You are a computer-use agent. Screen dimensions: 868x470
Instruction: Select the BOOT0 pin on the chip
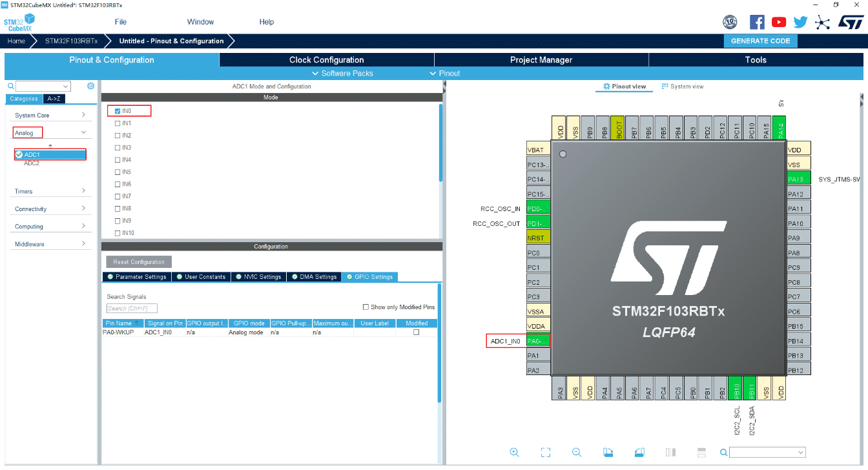(x=619, y=128)
